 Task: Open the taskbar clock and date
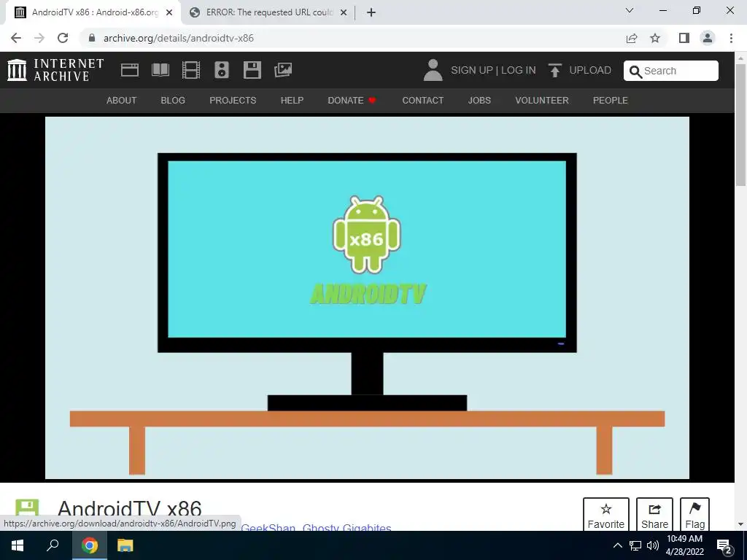pos(684,545)
